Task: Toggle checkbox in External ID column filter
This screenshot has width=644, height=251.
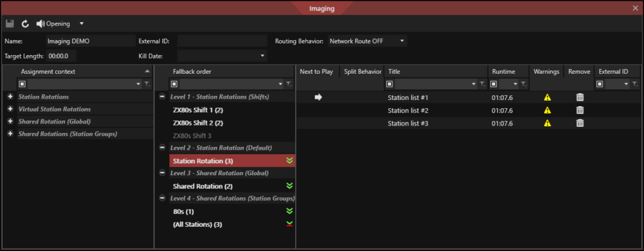Action: (x=600, y=84)
